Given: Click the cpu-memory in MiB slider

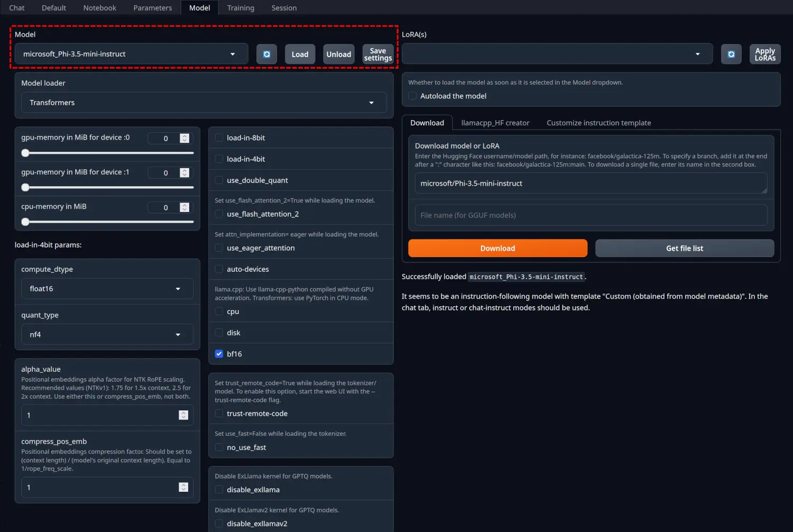Looking at the screenshot, I should (x=107, y=222).
